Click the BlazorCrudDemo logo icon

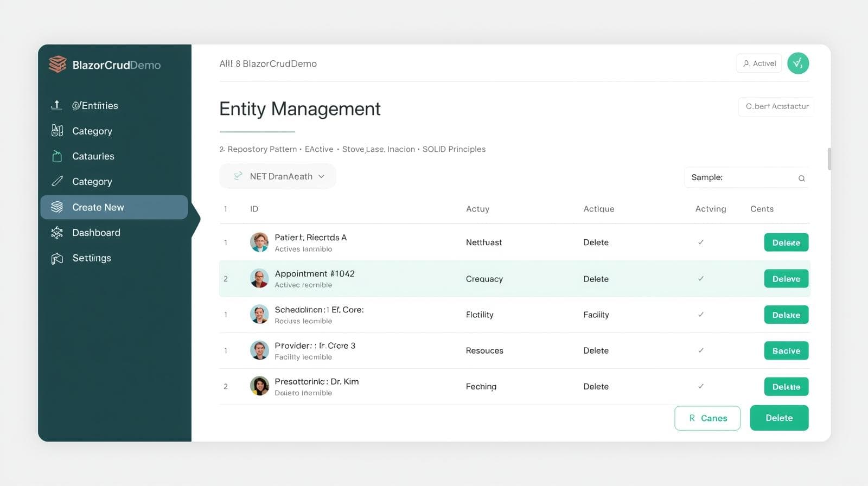58,65
